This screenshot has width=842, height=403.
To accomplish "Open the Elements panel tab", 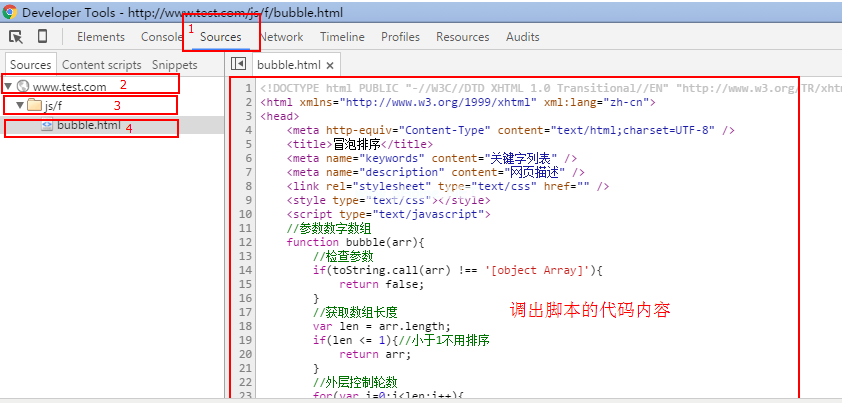I will coord(100,37).
